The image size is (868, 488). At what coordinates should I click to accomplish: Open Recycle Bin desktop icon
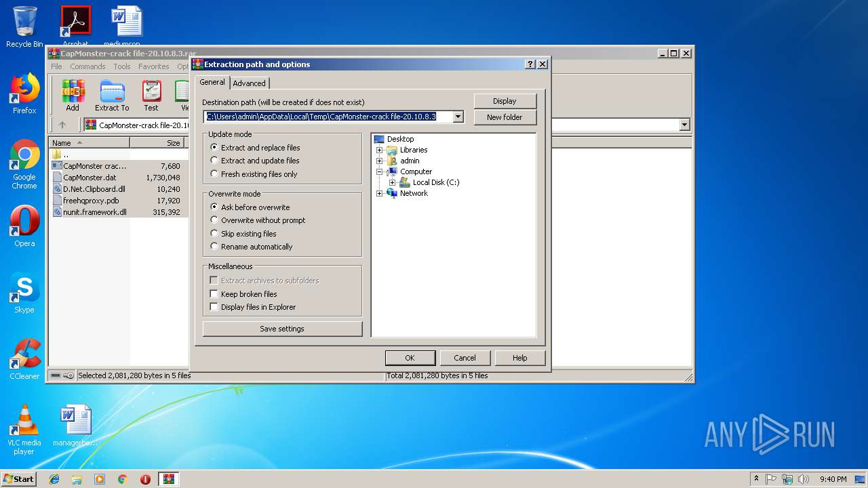coord(24,27)
